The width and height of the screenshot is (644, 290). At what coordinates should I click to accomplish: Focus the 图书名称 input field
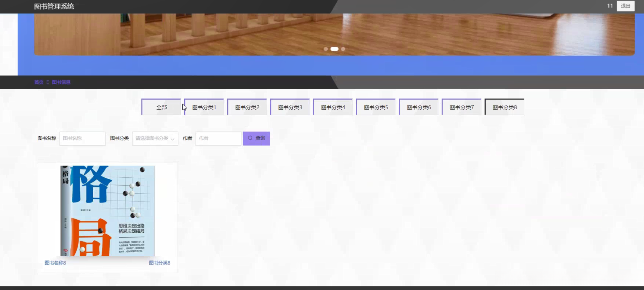[x=82, y=138]
